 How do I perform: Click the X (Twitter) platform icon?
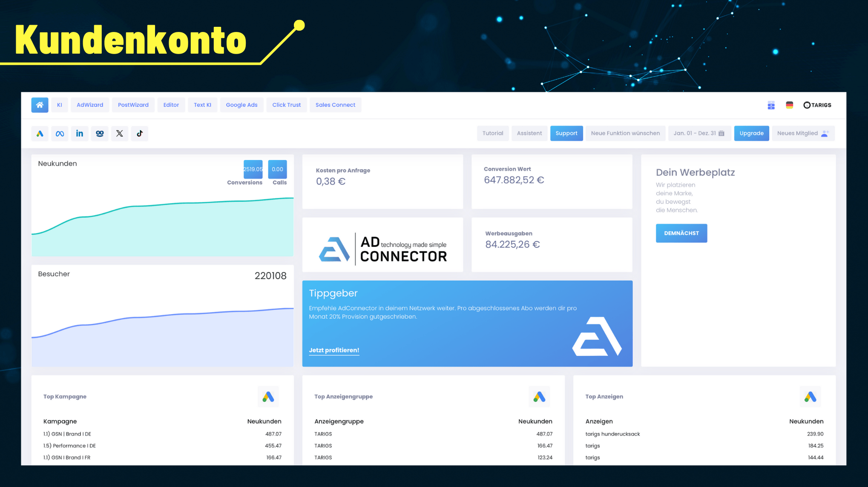[x=119, y=133]
